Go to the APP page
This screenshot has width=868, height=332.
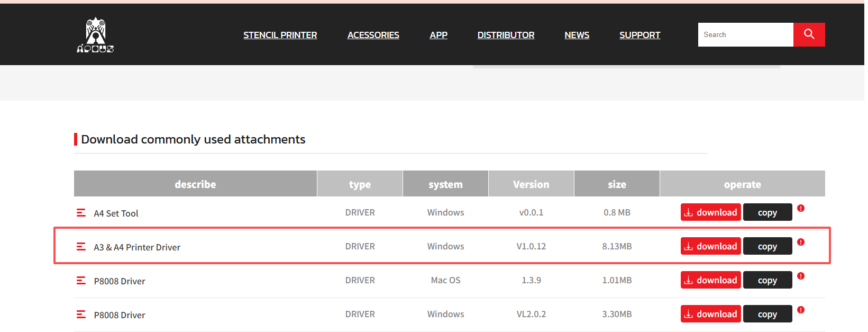pos(438,35)
